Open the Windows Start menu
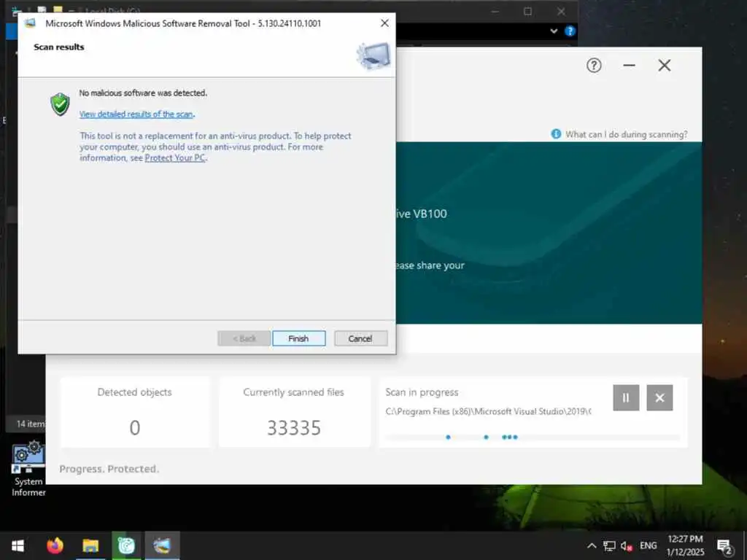This screenshot has height=560, width=747. [x=18, y=545]
